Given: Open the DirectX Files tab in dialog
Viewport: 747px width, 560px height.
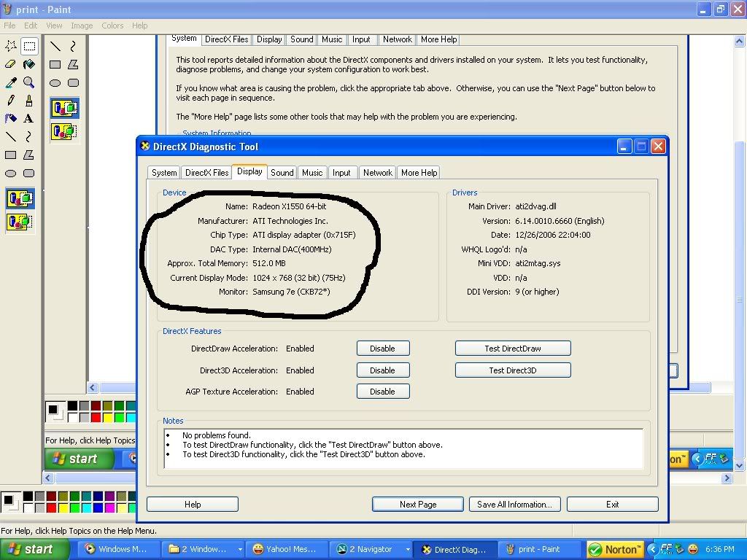Looking at the screenshot, I should tap(206, 173).
